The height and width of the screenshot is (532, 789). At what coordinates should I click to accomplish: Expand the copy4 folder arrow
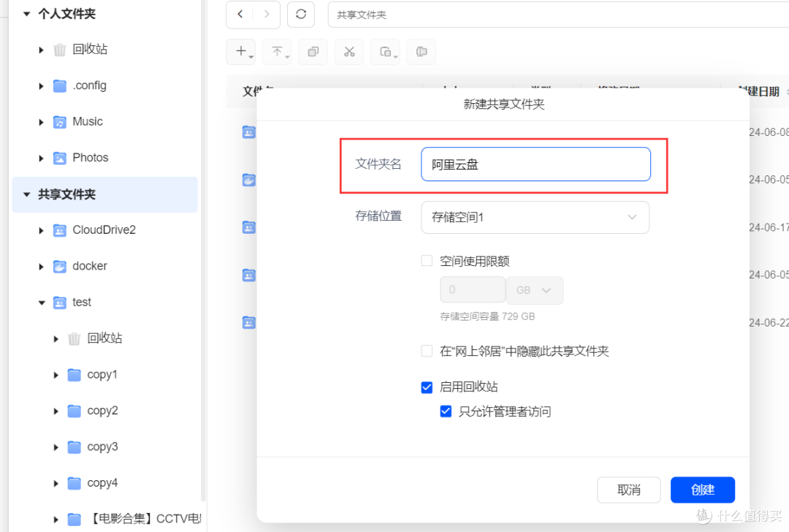coord(56,484)
